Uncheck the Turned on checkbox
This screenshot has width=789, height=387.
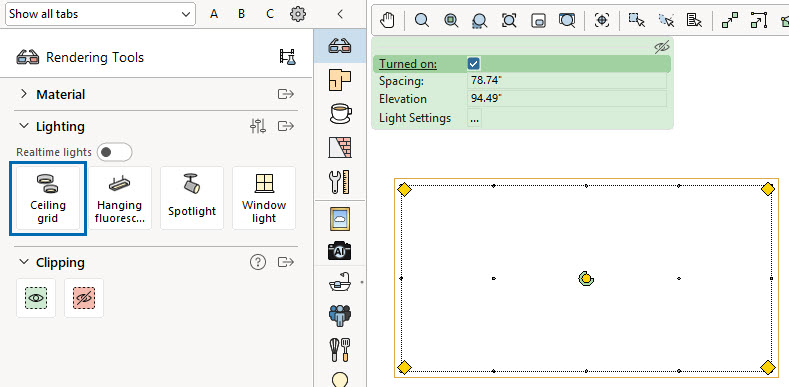(x=473, y=64)
